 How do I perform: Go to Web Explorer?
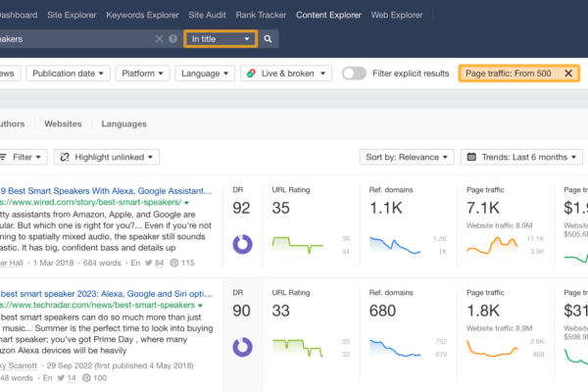(397, 15)
